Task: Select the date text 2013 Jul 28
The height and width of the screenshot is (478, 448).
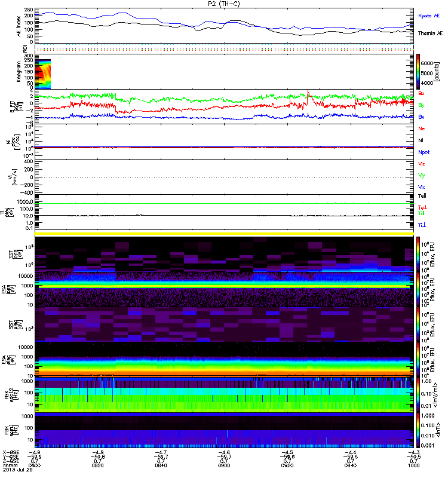Action: tap(18, 470)
